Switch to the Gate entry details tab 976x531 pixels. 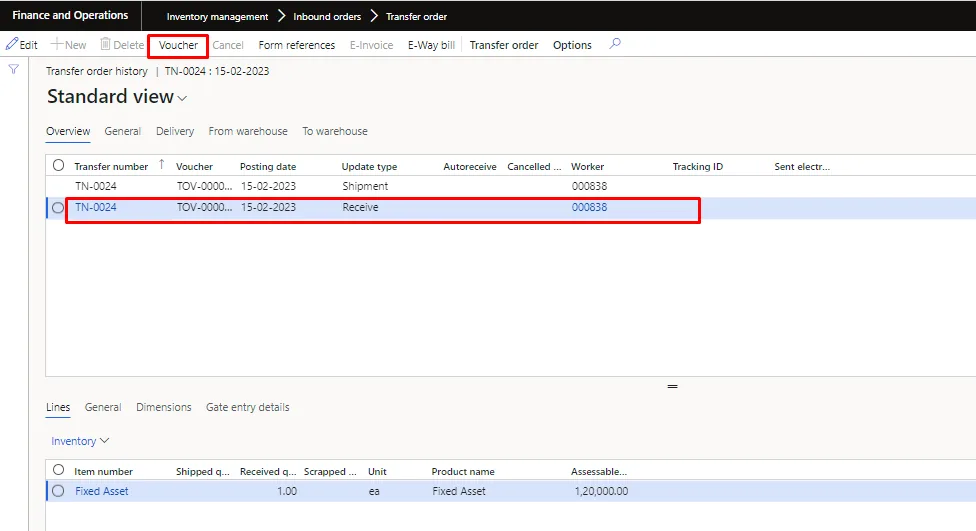pos(248,407)
